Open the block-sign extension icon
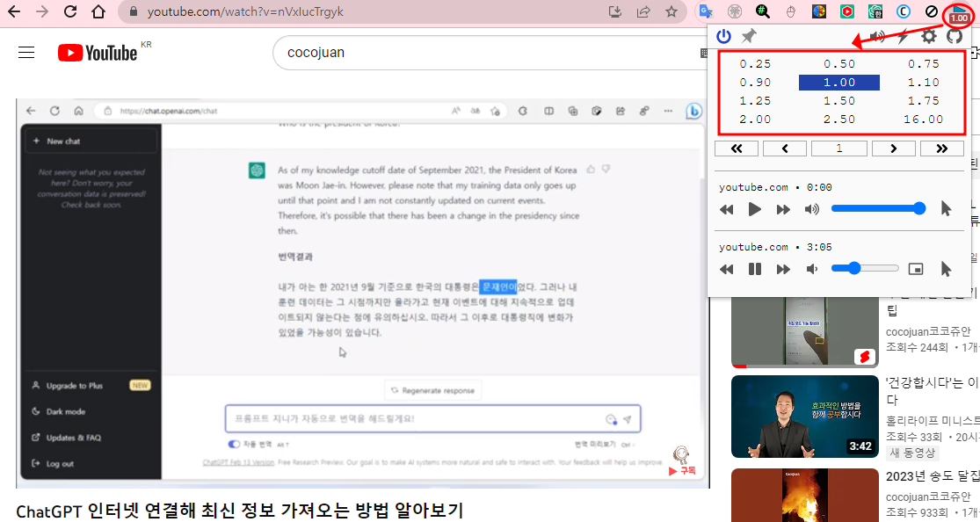This screenshot has width=980, height=522. click(932, 12)
